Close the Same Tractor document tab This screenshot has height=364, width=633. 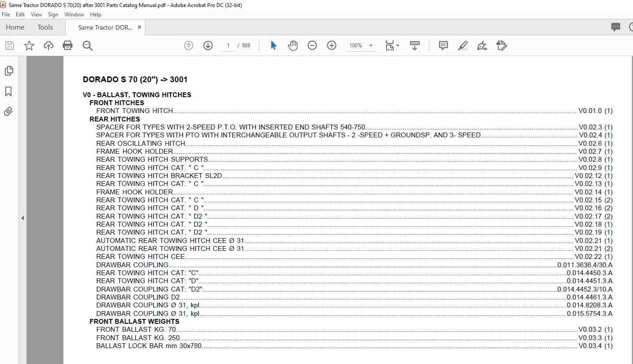tap(139, 27)
